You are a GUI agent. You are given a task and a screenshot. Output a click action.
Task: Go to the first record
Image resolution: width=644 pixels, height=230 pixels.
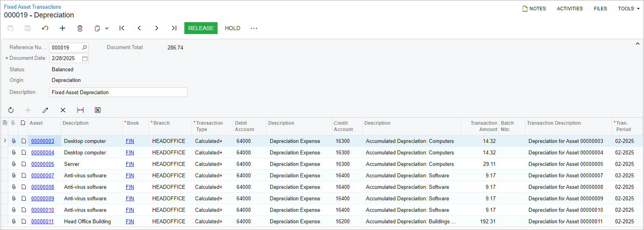tap(122, 28)
